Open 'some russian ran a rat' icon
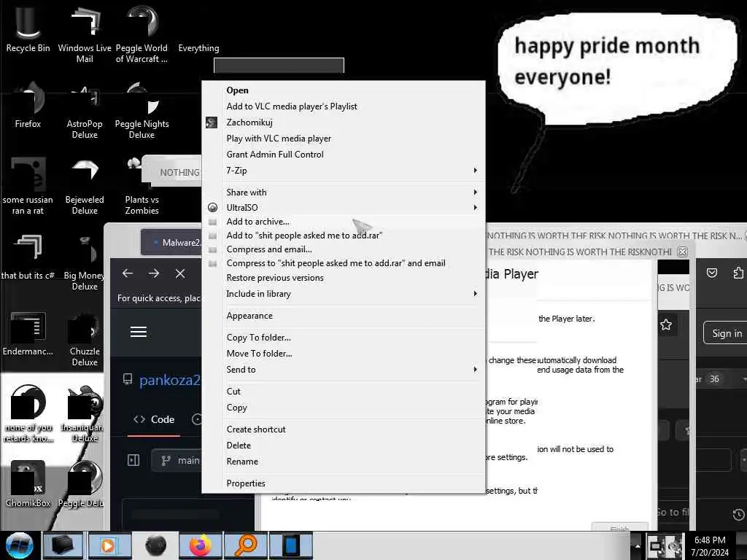Screen dimensions: 747x560 click(28, 186)
